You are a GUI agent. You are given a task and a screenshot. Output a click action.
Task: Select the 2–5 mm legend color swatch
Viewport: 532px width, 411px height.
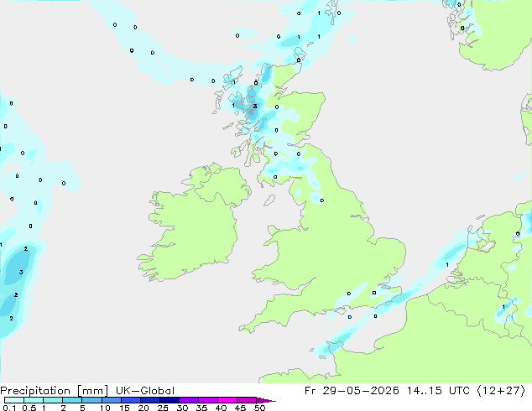pos(72,400)
